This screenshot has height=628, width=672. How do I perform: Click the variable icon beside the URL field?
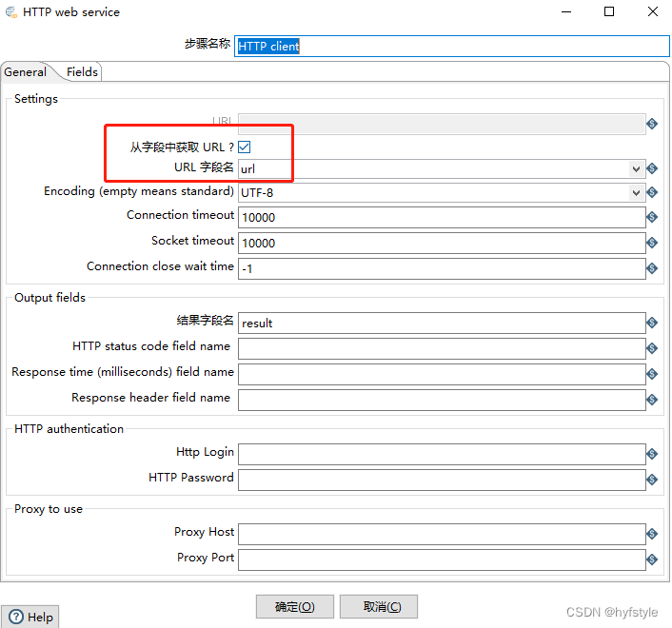click(652, 124)
